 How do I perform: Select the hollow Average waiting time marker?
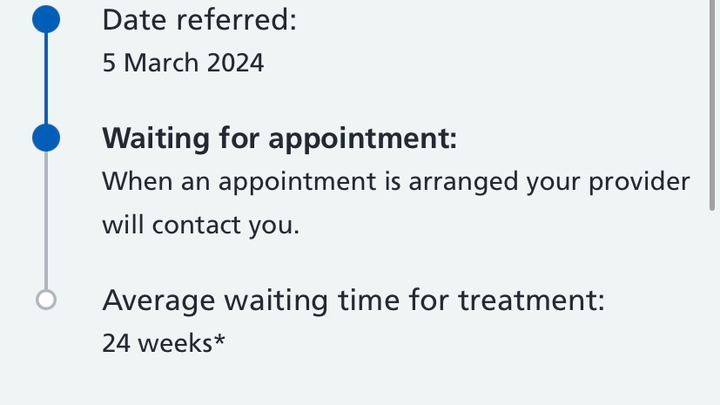click(46, 300)
